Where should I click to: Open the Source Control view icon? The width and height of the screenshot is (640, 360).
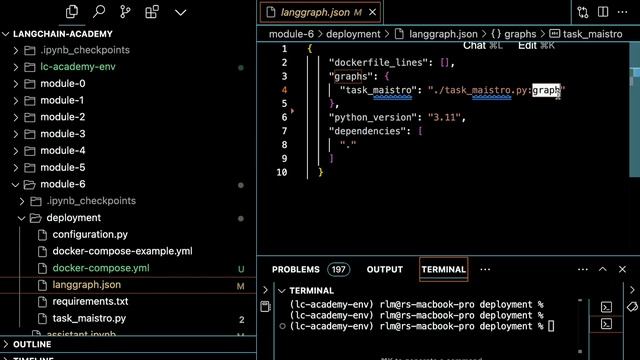[125, 12]
